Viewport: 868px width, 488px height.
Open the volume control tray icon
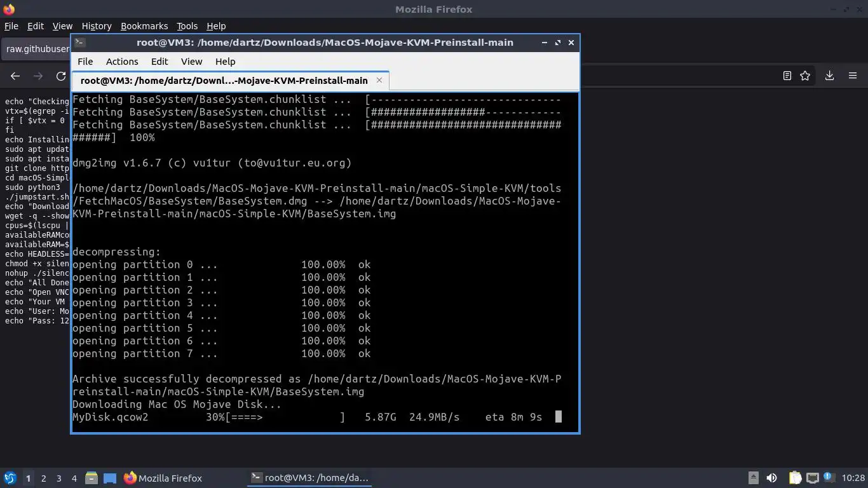pyautogui.click(x=771, y=478)
